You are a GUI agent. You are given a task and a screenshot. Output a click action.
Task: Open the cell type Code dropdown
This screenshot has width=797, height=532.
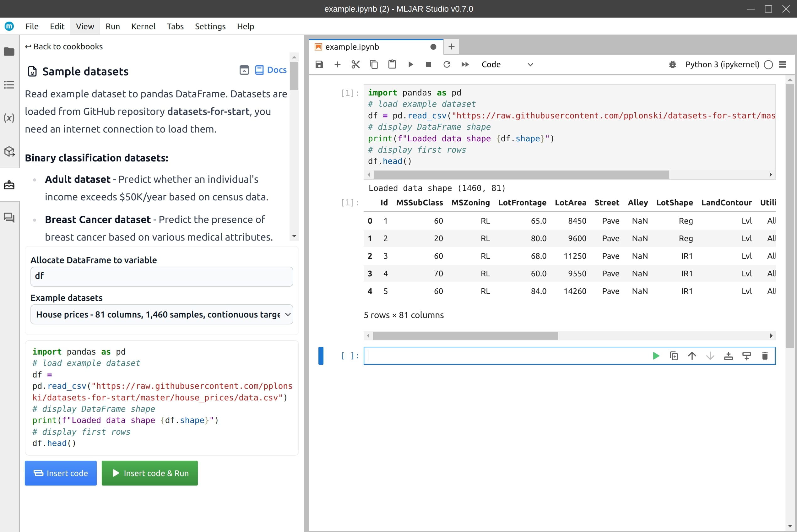coord(507,64)
